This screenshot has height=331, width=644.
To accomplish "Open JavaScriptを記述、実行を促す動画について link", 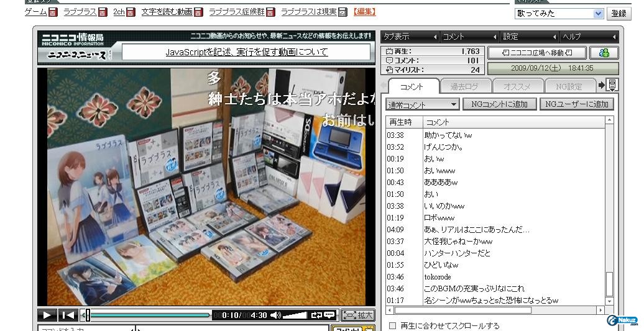I will tap(246, 52).
